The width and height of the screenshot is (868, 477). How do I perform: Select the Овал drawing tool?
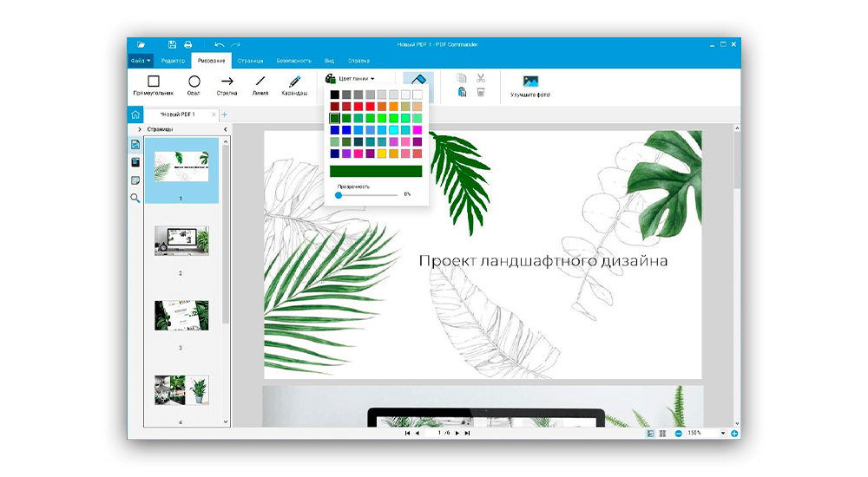(x=194, y=85)
